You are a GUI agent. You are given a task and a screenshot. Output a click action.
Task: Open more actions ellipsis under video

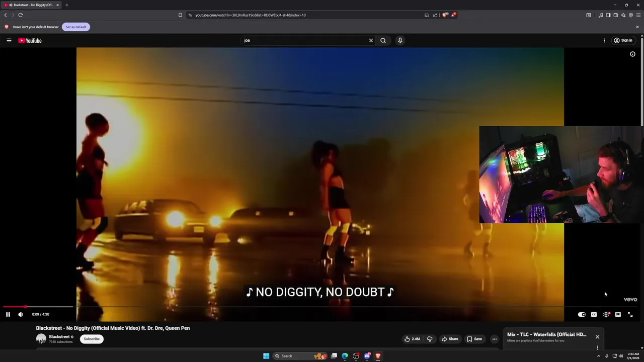click(x=495, y=339)
